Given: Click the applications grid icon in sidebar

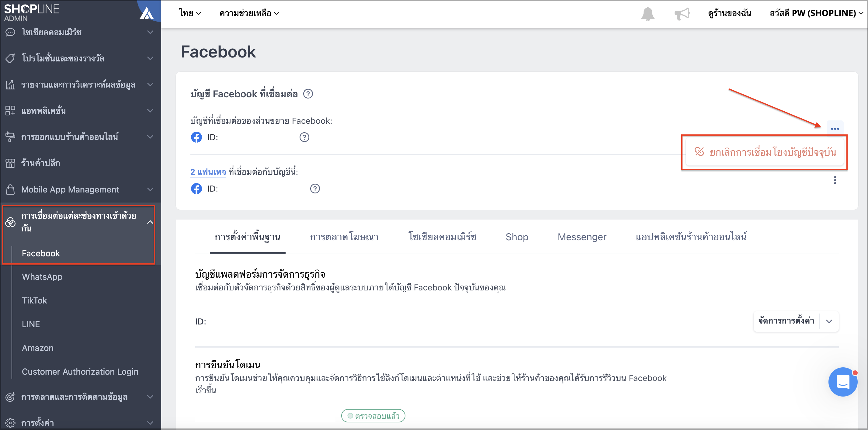Looking at the screenshot, I should point(10,110).
